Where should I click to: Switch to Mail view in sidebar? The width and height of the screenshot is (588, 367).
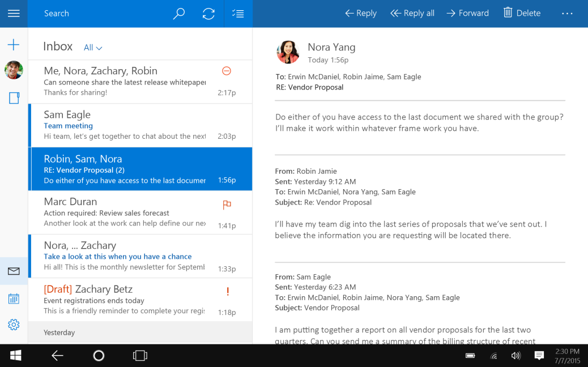click(x=14, y=271)
